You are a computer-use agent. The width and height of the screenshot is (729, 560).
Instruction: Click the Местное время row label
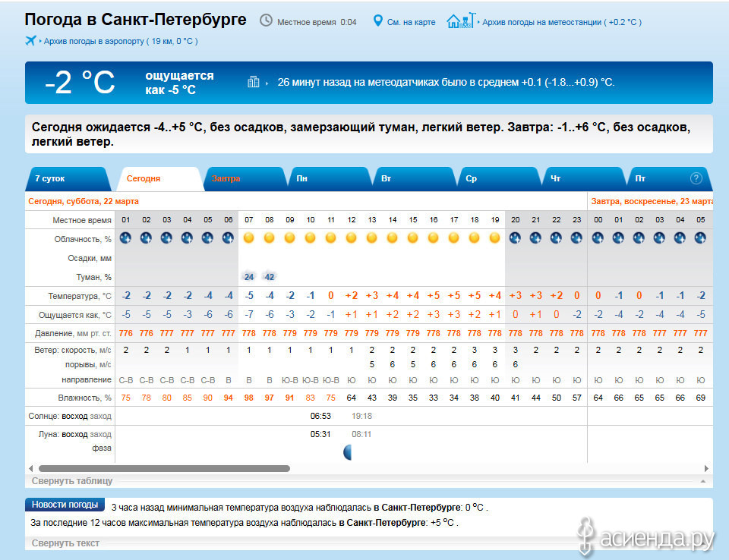tap(82, 220)
